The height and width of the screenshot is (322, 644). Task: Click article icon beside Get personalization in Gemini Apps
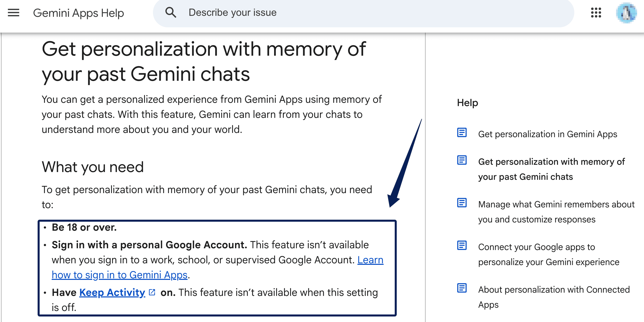pyautogui.click(x=462, y=132)
